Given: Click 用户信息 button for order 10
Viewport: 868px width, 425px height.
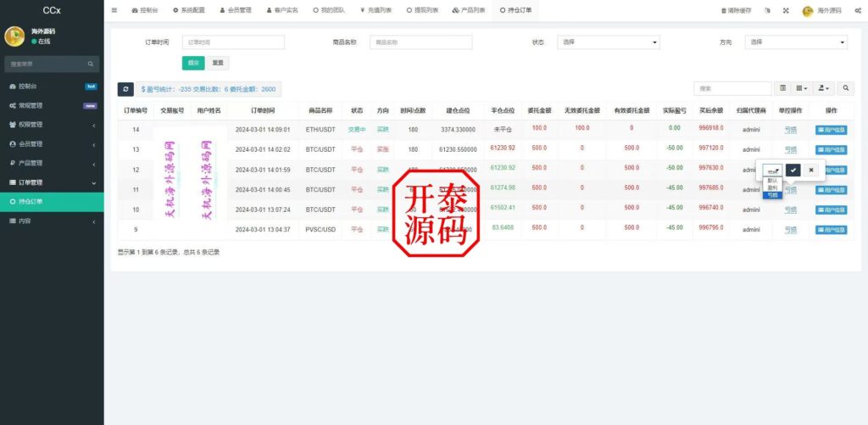Looking at the screenshot, I should (831, 210).
